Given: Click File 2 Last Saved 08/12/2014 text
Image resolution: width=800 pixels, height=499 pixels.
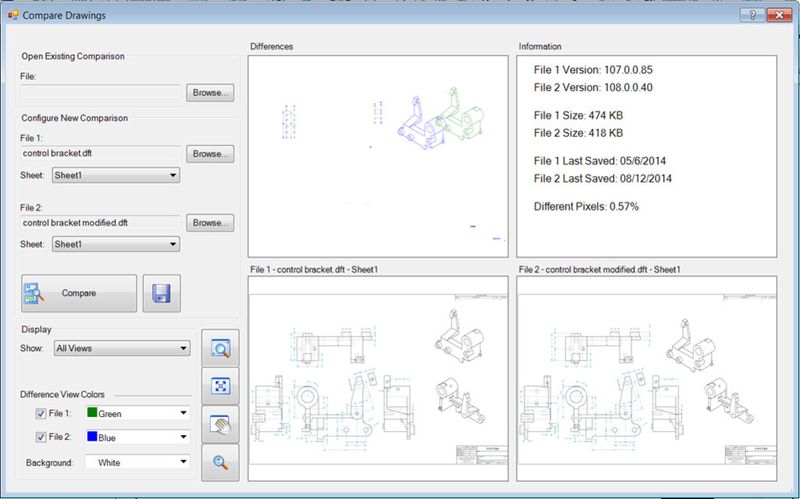Looking at the screenshot, I should (603, 179).
